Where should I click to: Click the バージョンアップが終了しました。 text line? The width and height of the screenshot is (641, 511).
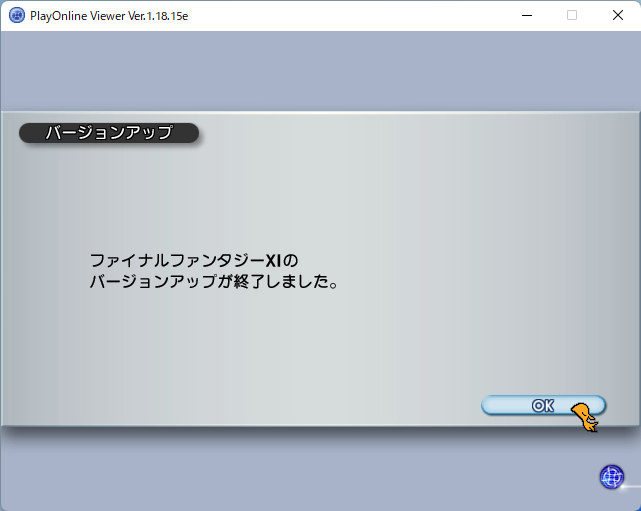pyautogui.click(x=214, y=281)
